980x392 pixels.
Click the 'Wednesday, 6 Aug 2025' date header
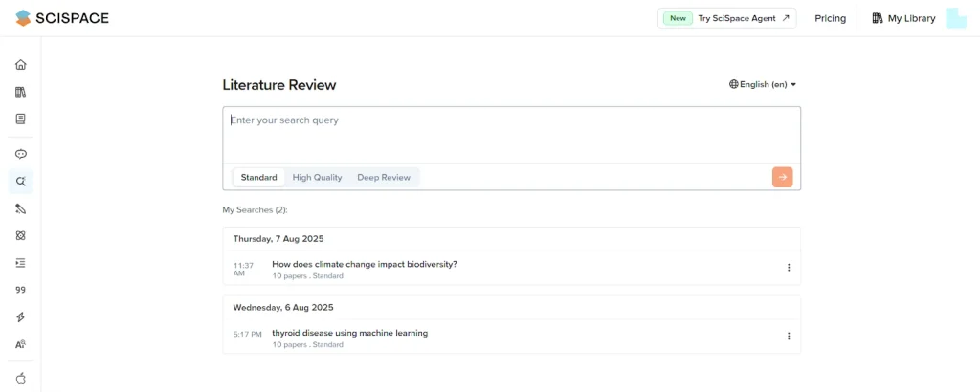[283, 307]
